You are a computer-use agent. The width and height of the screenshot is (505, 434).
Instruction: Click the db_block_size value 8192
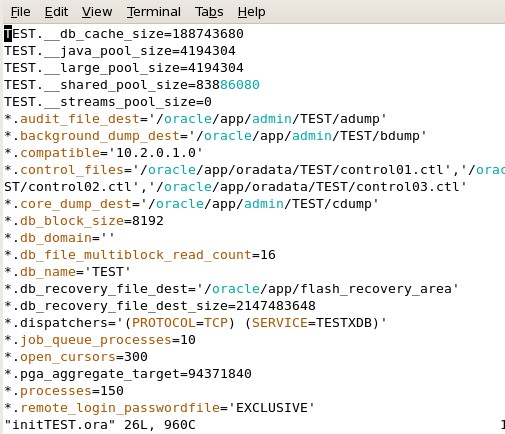click(148, 221)
